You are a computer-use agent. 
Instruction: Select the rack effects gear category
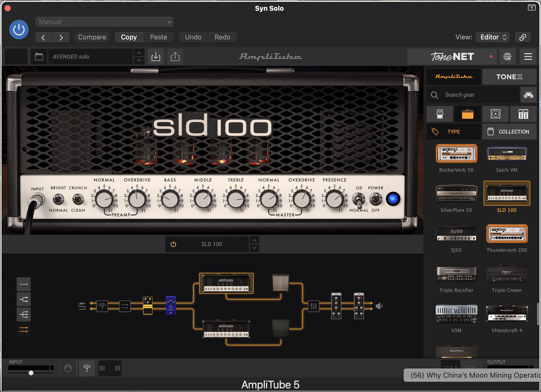[x=523, y=114]
